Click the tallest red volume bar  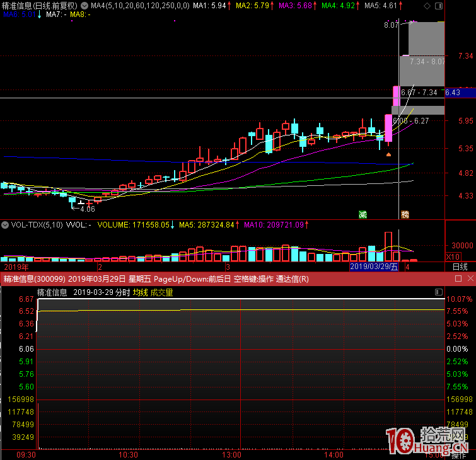pos(388,246)
